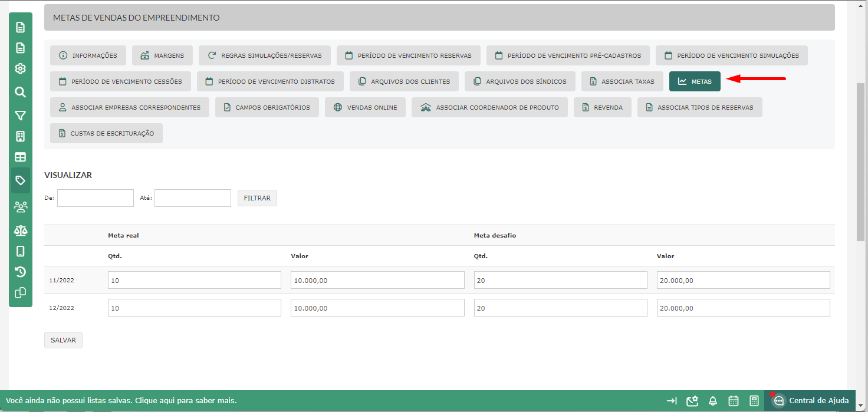Open the Revenda tab
Image resolution: width=868 pixels, height=412 pixels.
pyautogui.click(x=603, y=107)
